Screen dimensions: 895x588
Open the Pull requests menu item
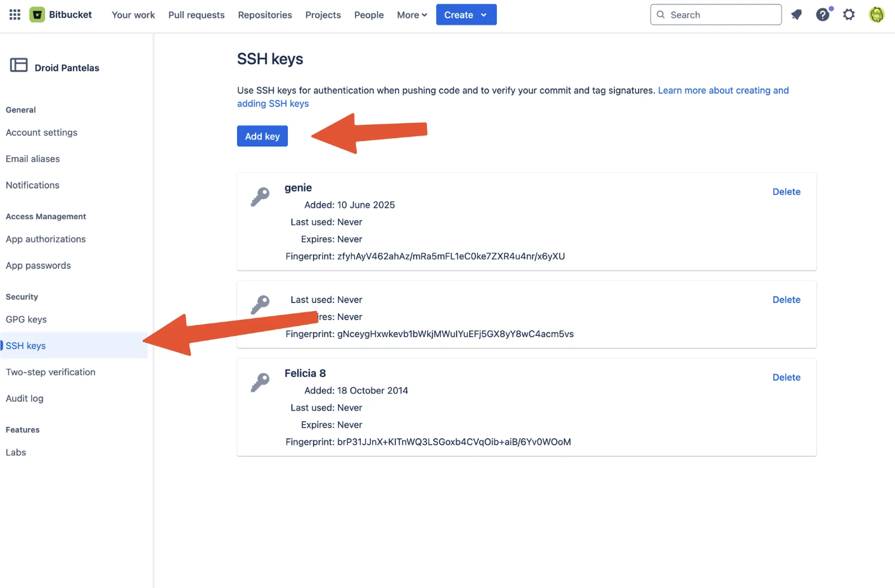[196, 15]
